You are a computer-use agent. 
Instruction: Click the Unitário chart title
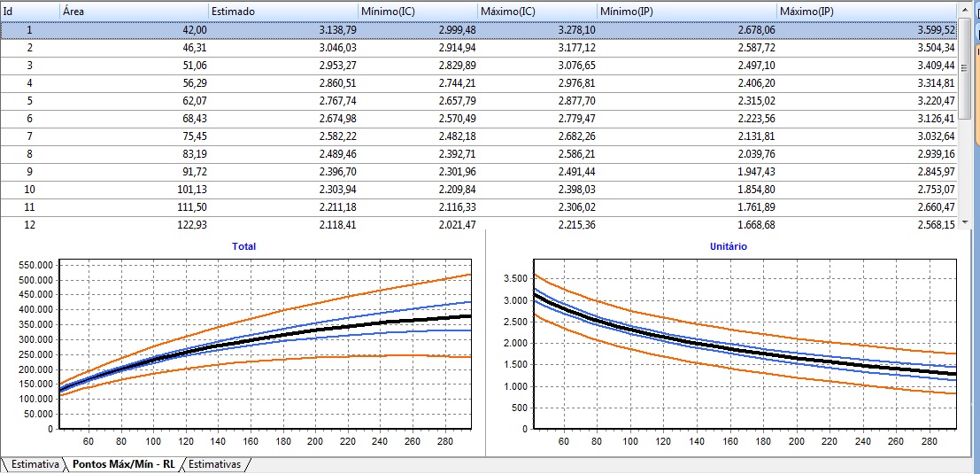(728, 246)
